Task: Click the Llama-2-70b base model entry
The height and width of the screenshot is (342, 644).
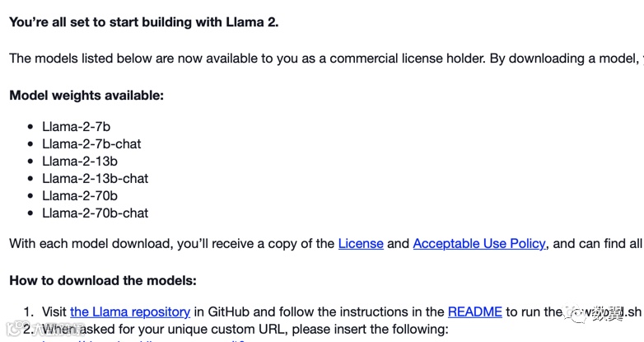Action: [x=80, y=195]
